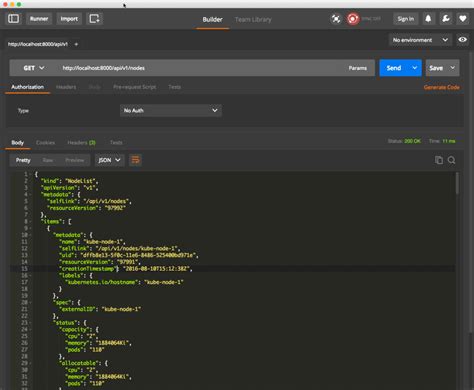Open Pre-request Script tab
Image resolution: width=474 pixels, height=390 pixels.
135,87
